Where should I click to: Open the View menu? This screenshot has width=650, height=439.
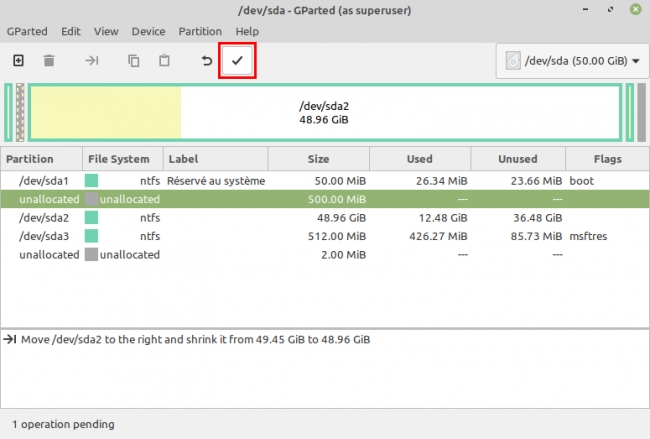tap(106, 32)
